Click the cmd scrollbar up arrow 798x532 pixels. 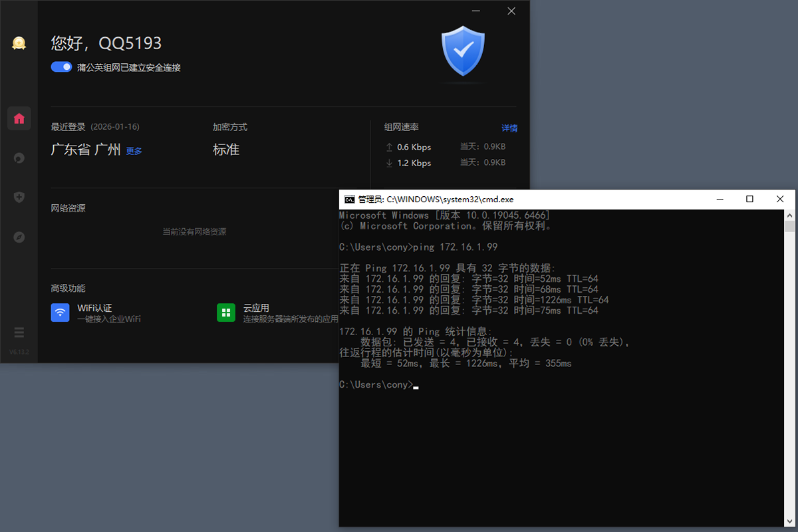point(789,215)
